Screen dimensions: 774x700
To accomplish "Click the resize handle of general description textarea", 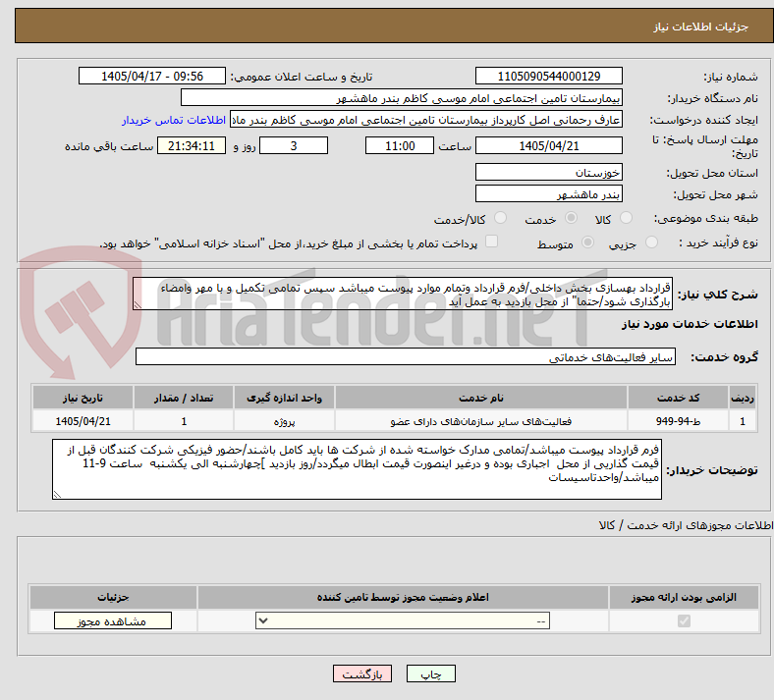I will (x=138, y=306).
